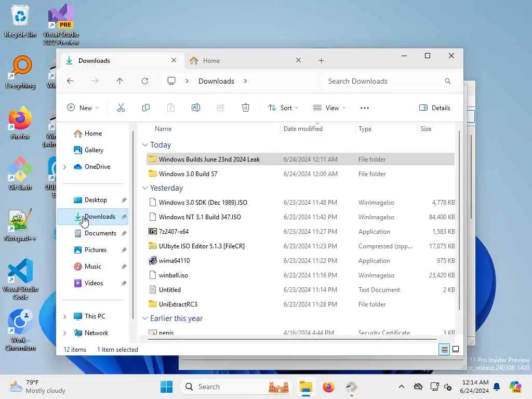Open the Sort dropdown menu
This screenshot has width=532, height=399.
(x=283, y=108)
